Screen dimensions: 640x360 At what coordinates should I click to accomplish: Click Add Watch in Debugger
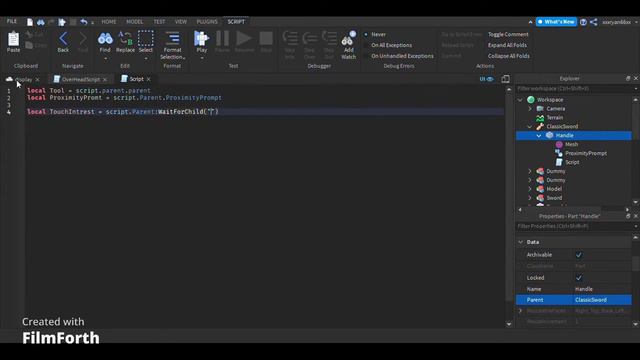tap(349, 45)
